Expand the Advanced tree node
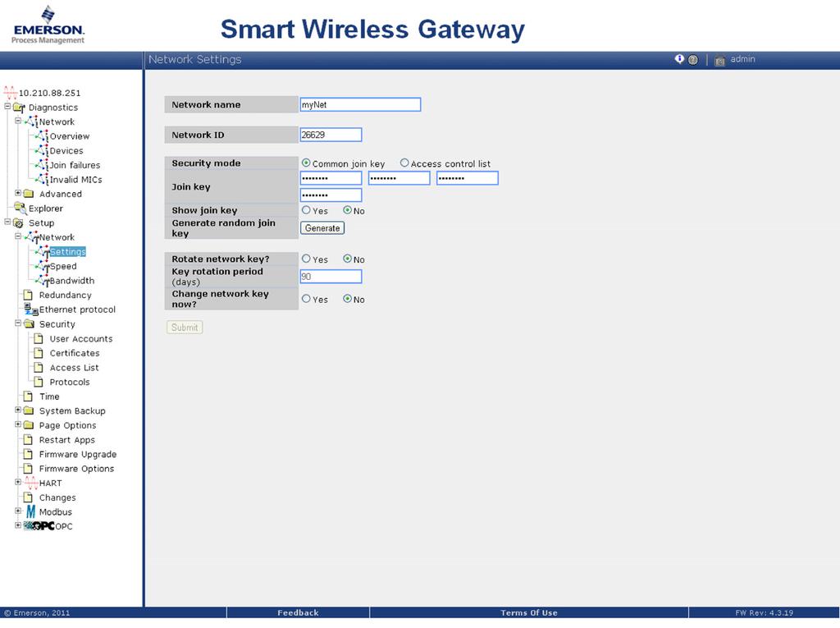Viewport: 840px width, 628px height. click(18, 193)
